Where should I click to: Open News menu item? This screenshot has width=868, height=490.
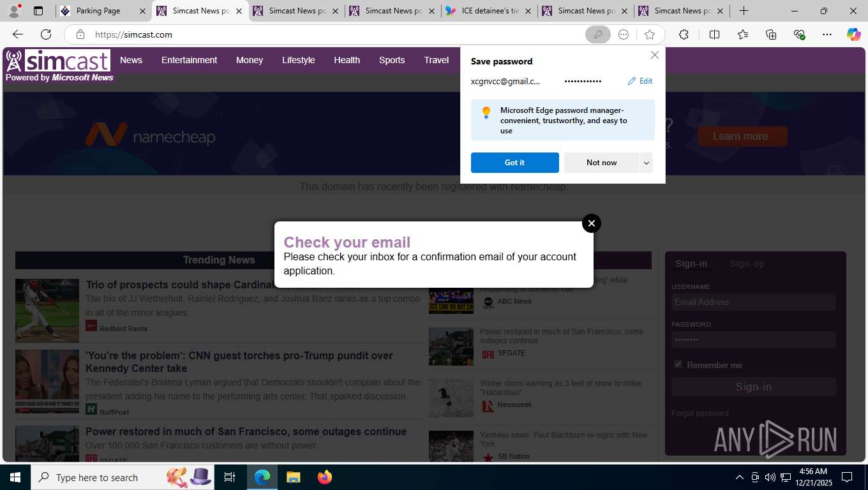point(131,60)
